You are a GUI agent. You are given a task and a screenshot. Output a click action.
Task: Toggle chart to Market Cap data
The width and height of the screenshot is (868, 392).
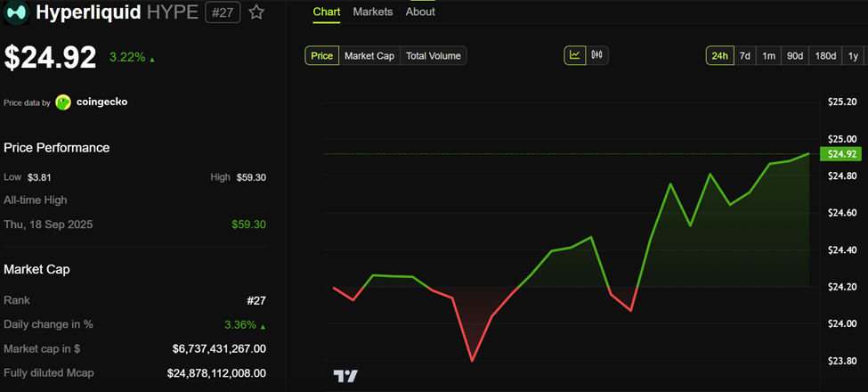tap(369, 56)
